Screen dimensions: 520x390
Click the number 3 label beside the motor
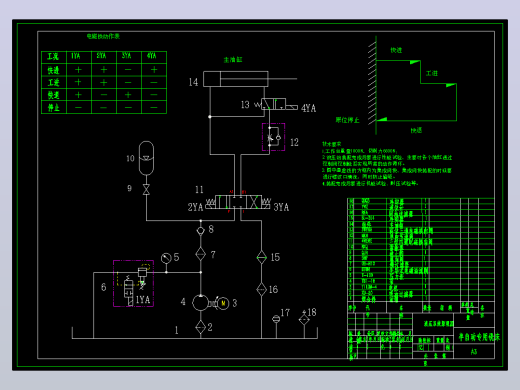coord(235,303)
